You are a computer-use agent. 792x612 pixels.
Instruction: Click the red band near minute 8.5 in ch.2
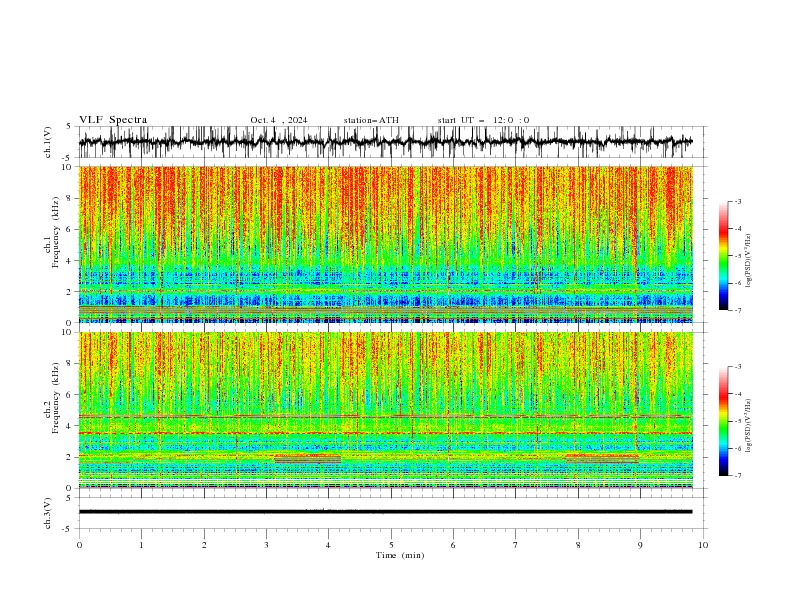click(602, 458)
